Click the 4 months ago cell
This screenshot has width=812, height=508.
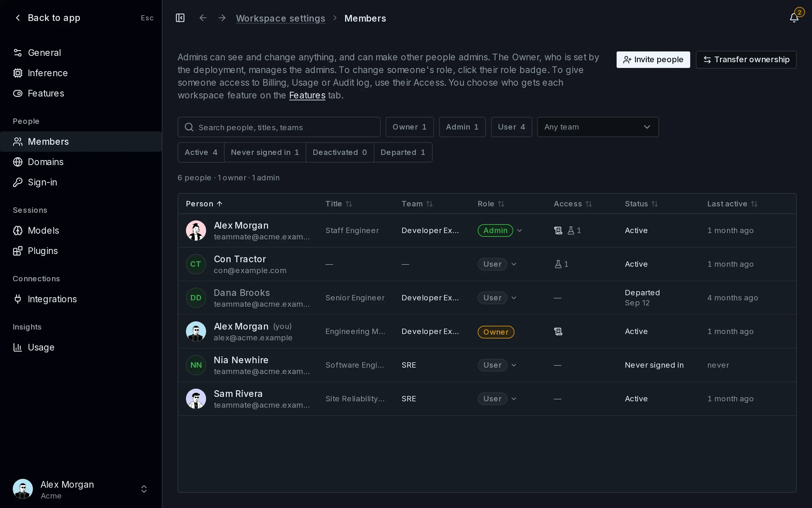732,298
